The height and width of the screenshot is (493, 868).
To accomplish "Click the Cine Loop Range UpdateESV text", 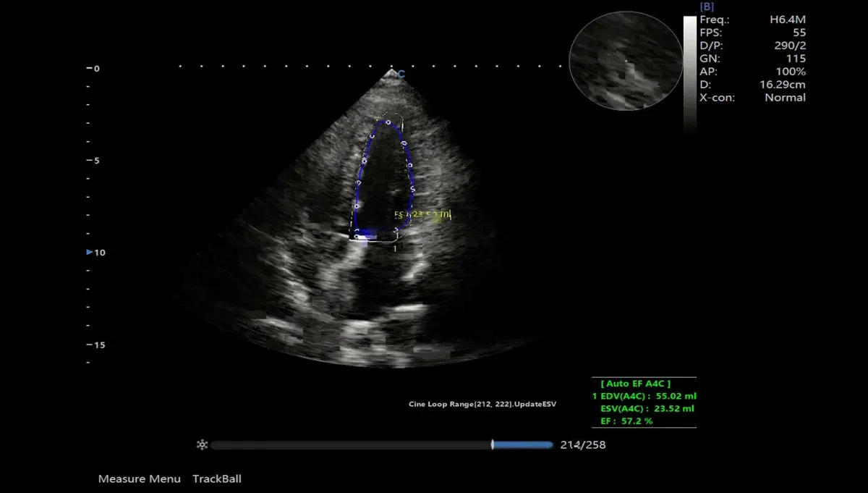I will [x=482, y=403].
